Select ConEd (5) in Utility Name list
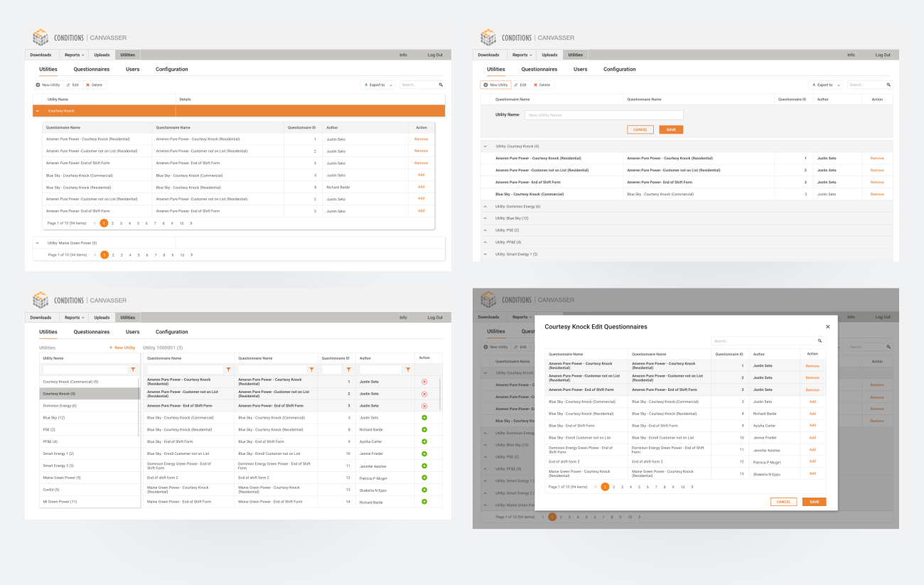 [x=90, y=490]
